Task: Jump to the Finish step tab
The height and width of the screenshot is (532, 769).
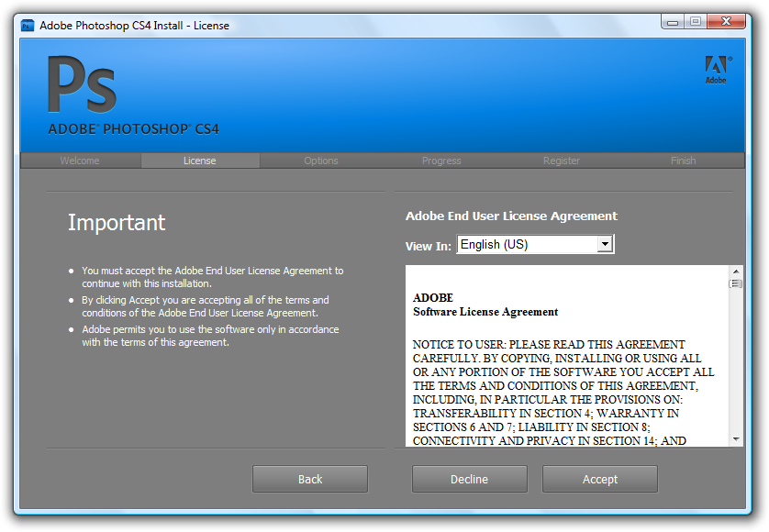Action: click(x=683, y=161)
